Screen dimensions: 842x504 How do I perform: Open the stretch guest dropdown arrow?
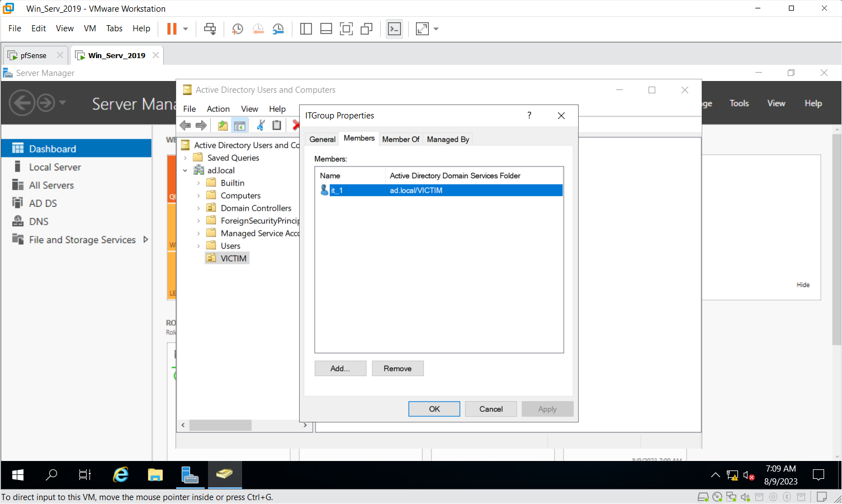(x=436, y=28)
